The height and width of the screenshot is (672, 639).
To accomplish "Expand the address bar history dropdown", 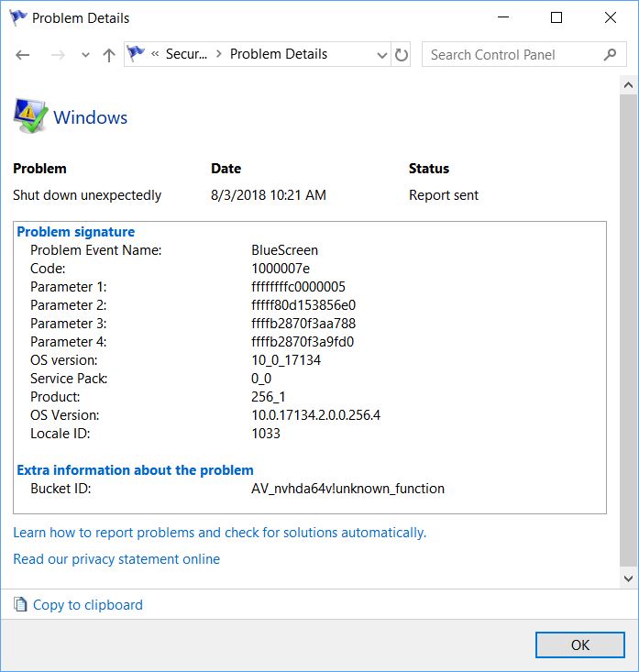I will [x=381, y=55].
